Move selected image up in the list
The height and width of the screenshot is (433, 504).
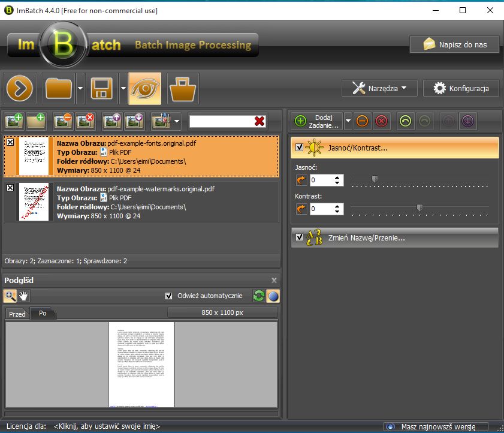(112, 121)
